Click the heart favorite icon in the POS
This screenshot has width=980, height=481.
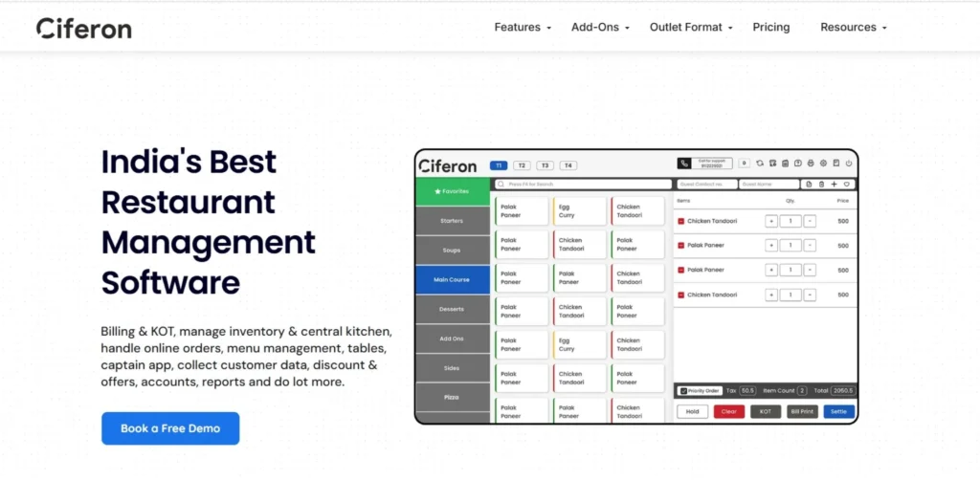click(x=847, y=185)
